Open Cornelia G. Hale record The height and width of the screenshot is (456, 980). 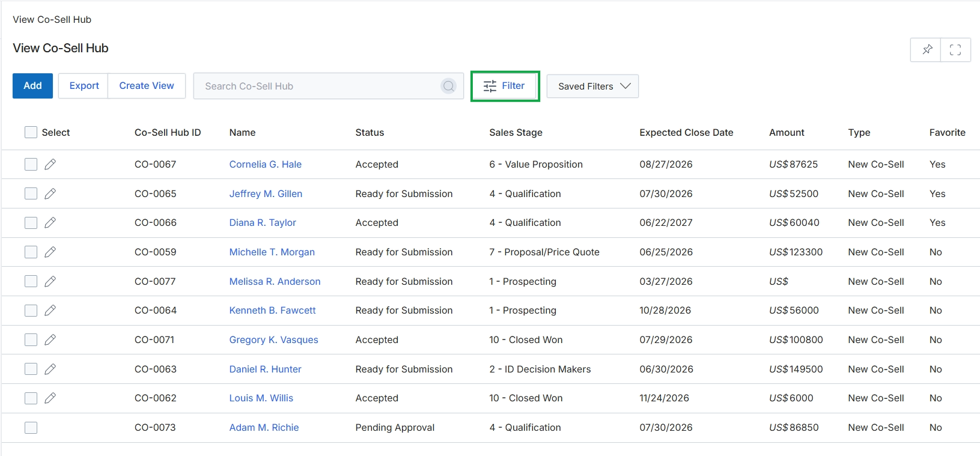(x=266, y=164)
